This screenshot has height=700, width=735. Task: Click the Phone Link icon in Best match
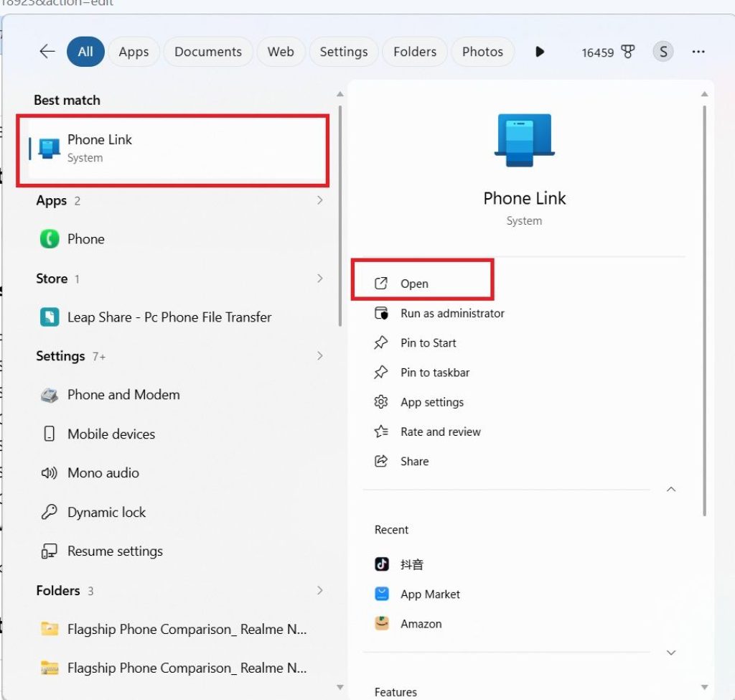click(50, 149)
